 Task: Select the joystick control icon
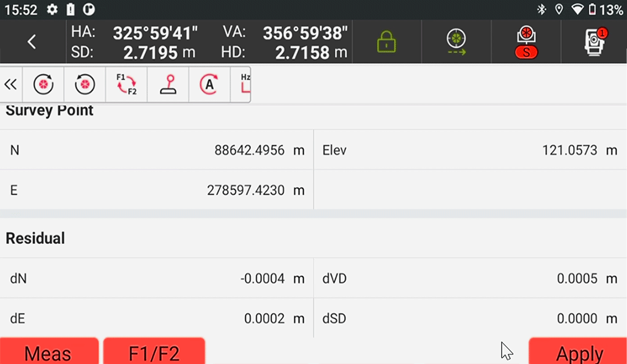(x=168, y=85)
